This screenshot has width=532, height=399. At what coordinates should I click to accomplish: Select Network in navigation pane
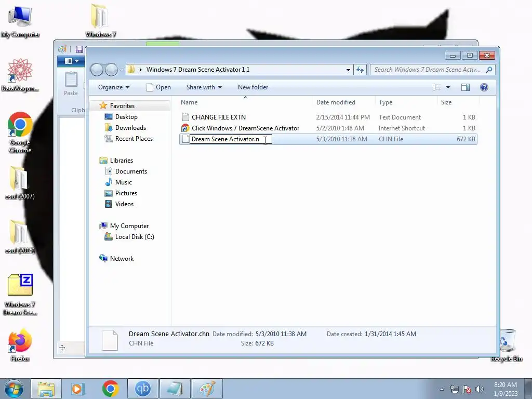(x=122, y=259)
